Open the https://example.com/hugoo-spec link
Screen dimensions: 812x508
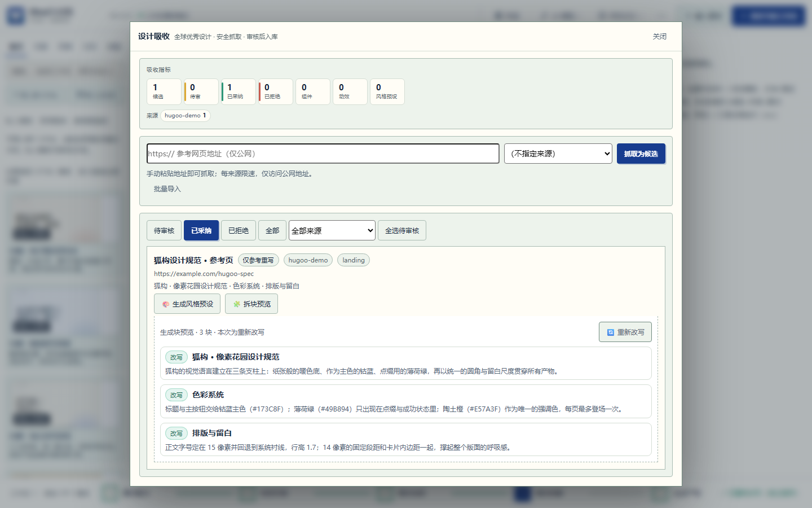coord(204,274)
